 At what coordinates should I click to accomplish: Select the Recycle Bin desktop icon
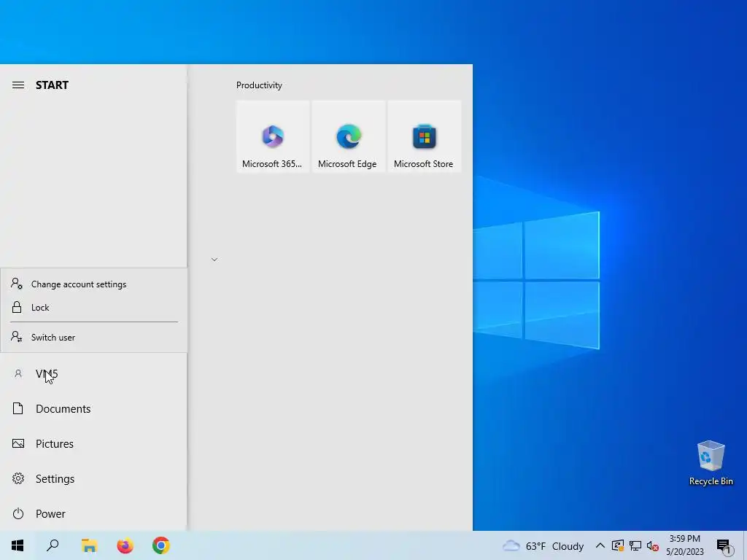click(711, 463)
